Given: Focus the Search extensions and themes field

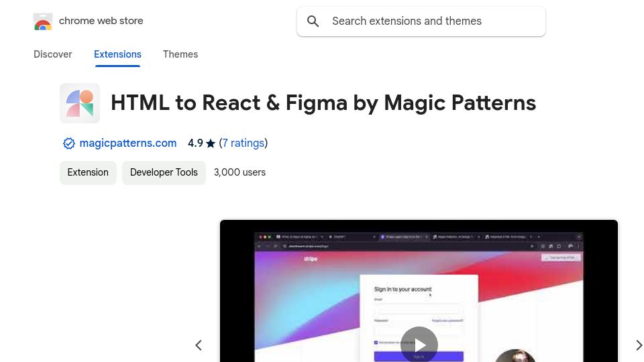Looking at the screenshot, I should click(x=421, y=21).
